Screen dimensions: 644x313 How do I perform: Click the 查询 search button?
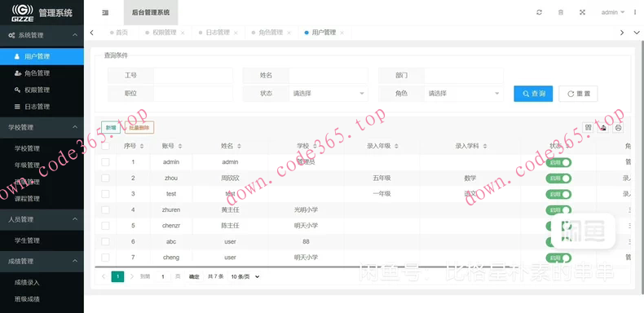(533, 94)
